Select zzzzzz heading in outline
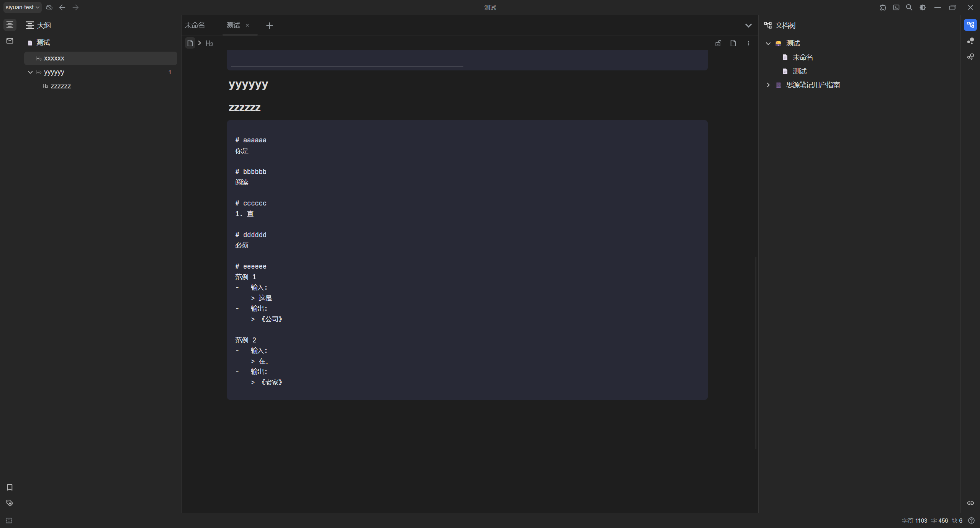980x528 pixels. (x=61, y=86)
